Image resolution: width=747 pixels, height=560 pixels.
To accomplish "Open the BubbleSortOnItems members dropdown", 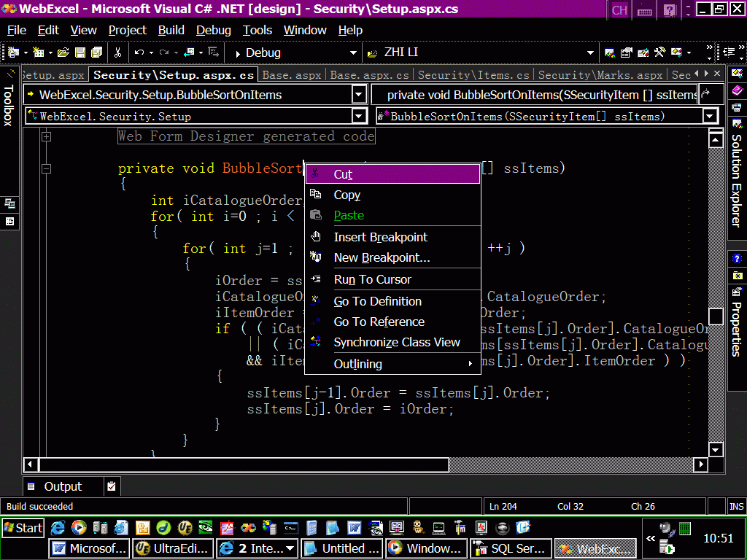I will tap(710, 116).
